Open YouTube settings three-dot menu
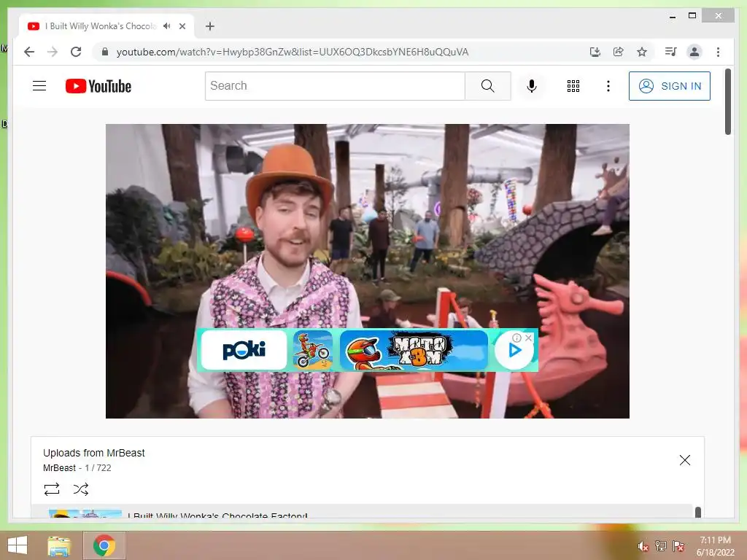Viewport: 747px width, 560px height. pyautogui.click(x=608, y=86)
